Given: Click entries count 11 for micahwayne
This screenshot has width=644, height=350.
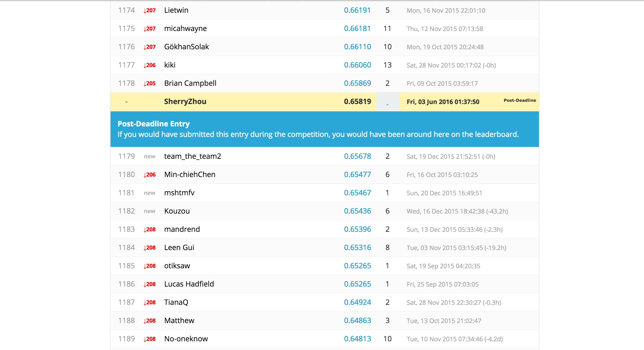Looking at the screenshot, I should 387,29.
